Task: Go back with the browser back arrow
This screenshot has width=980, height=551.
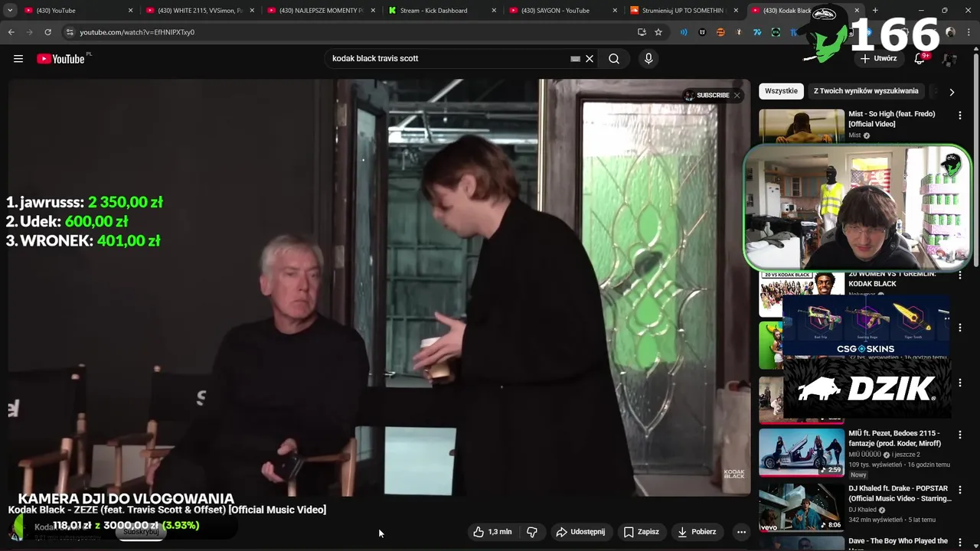Action: tap(11, 32)
